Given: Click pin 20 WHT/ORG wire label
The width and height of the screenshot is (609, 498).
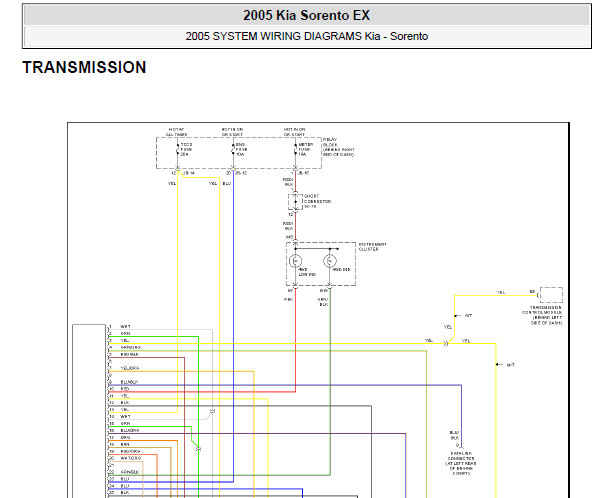Looking at the screenshot, I should point(130,458).
